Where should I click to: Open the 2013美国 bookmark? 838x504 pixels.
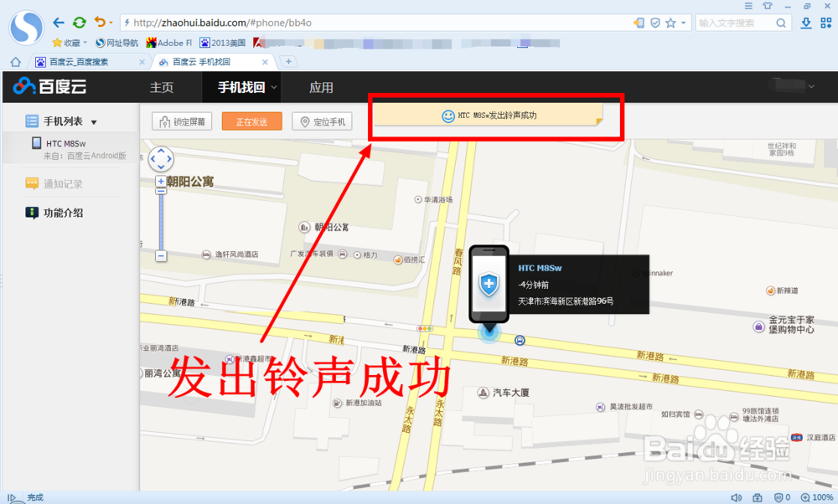point(222,43)
